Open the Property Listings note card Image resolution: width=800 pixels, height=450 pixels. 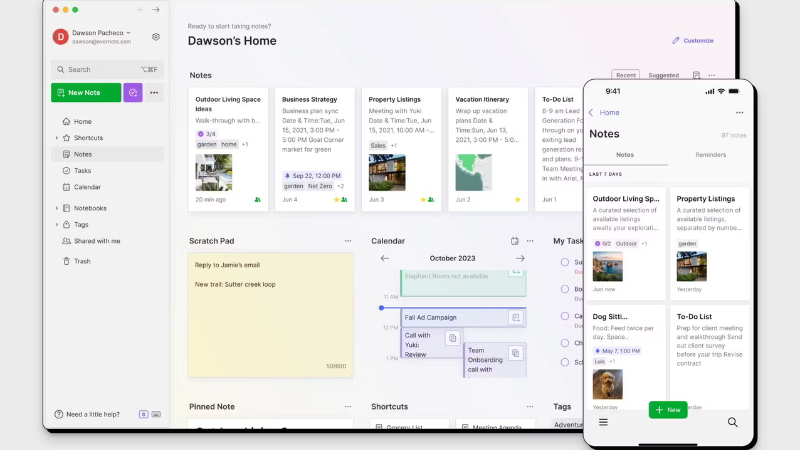pyautogui.click(x=402, y=149)
